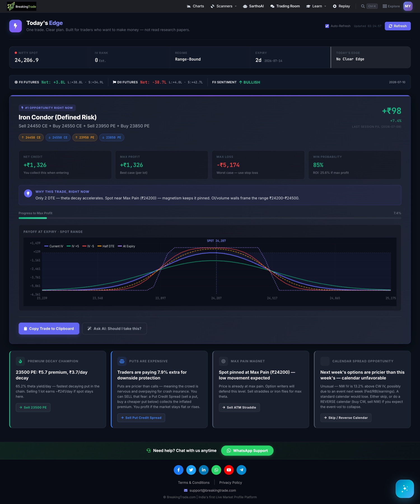Click the Ctrl K search shortcut box

(x=372, y=6)
